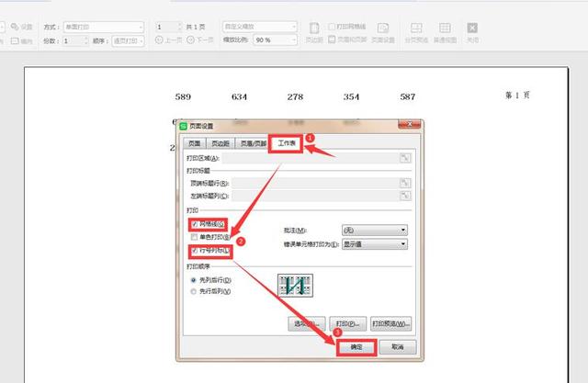Toggle the 网格线 checkbox

195,224
